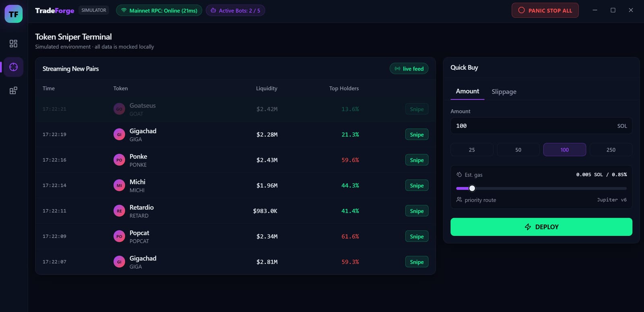Open the modules sidebar icon

pos(14,90)
